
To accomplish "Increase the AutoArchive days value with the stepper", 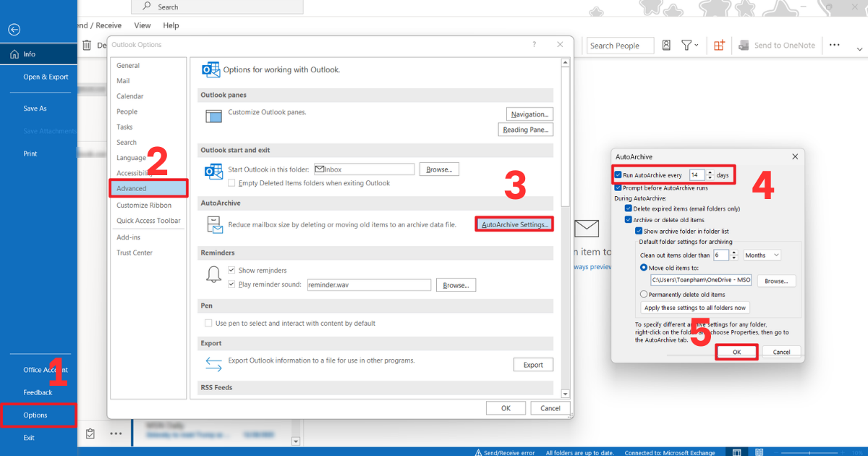I will tap(710, 172).
